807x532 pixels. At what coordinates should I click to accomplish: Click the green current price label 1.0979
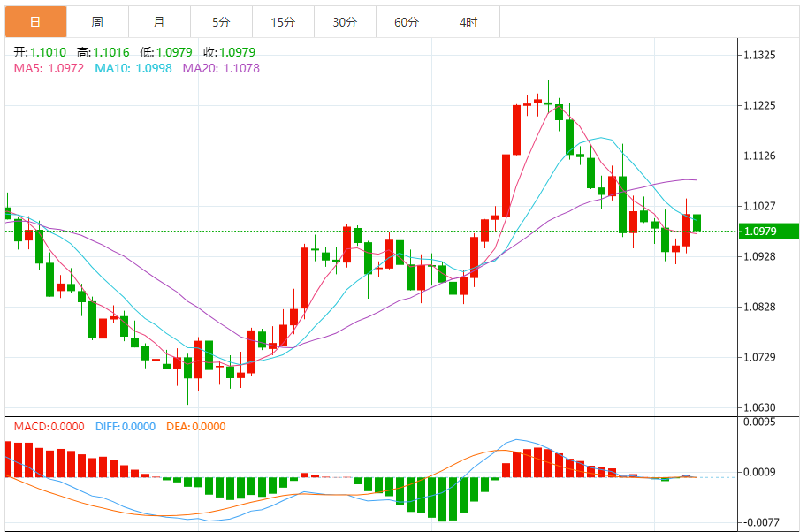[x=768, y=231]
